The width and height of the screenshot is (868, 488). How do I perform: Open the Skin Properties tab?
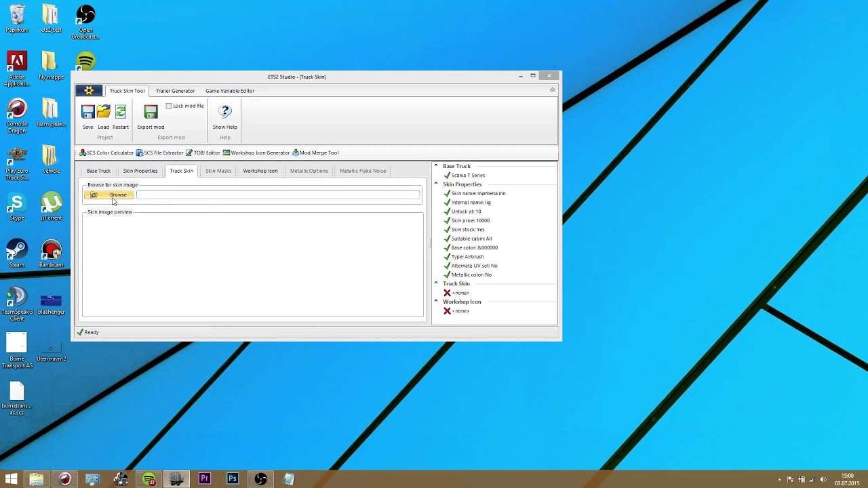point(140,171)
